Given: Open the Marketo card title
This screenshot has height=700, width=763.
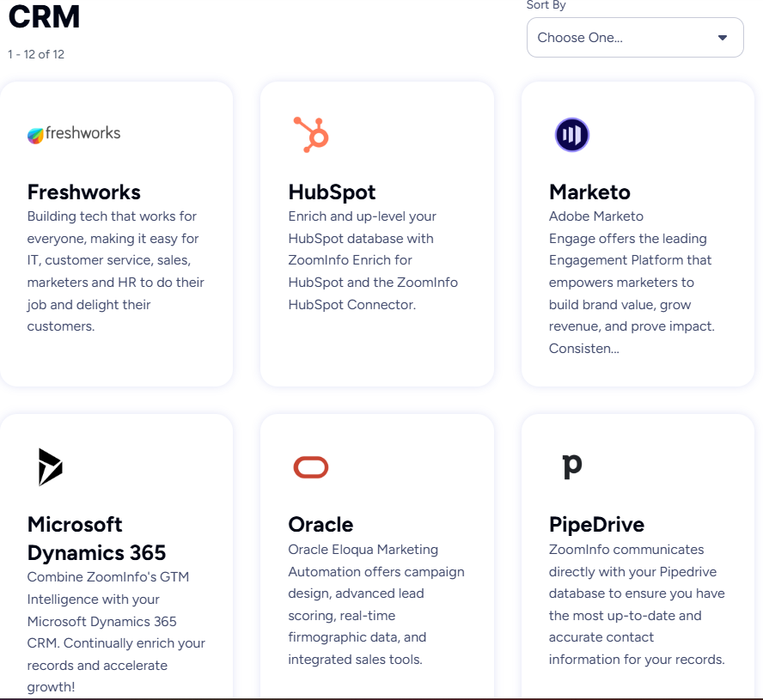Looking at the screenshot, I should pos(589,192).
